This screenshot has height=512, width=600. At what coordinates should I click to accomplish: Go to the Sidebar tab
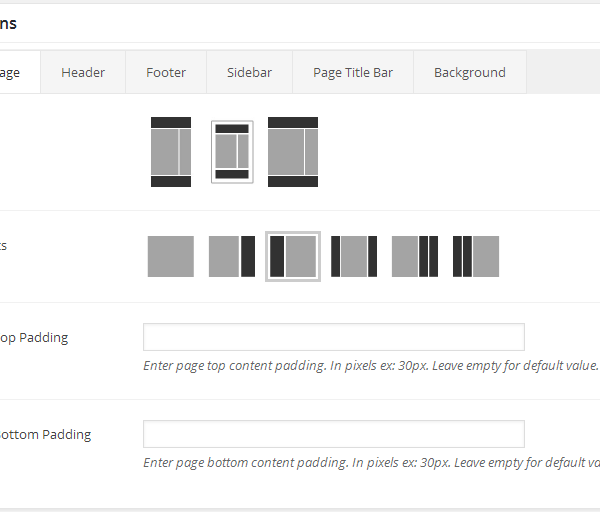(249, 72)
